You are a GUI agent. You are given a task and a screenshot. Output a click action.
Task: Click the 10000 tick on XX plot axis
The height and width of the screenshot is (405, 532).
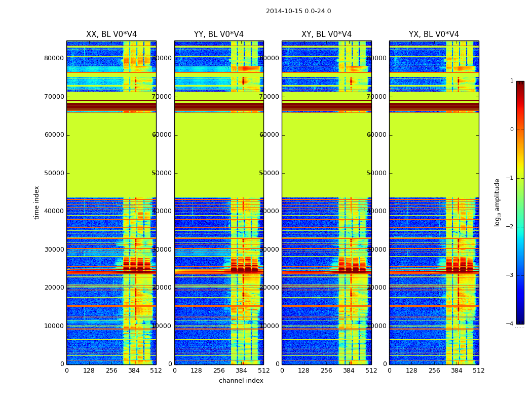54,326
